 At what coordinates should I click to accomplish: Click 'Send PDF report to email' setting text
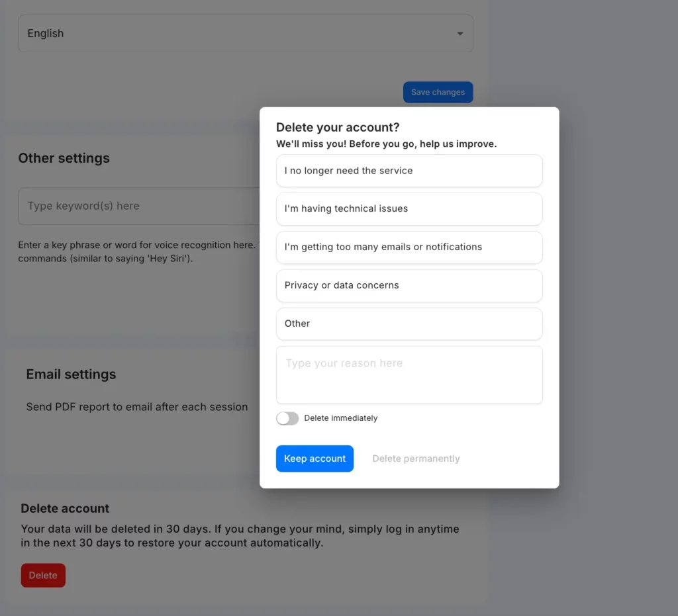click(137, 407)
